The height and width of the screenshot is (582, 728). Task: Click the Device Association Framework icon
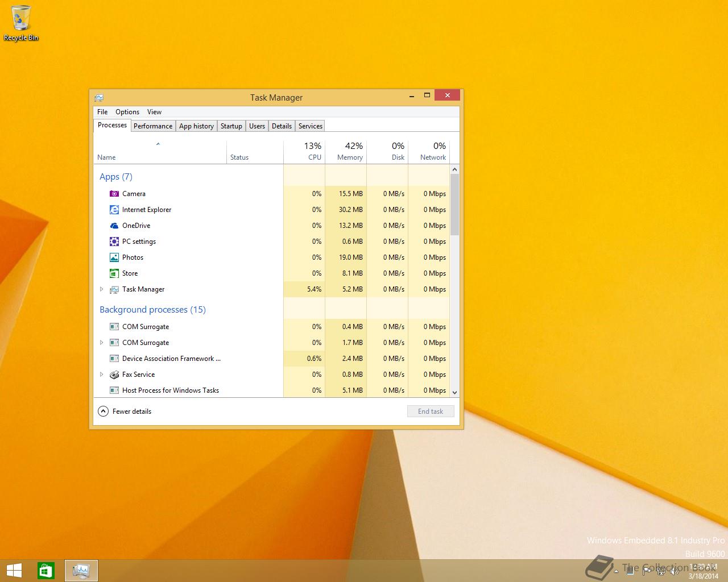click(114, 359)
